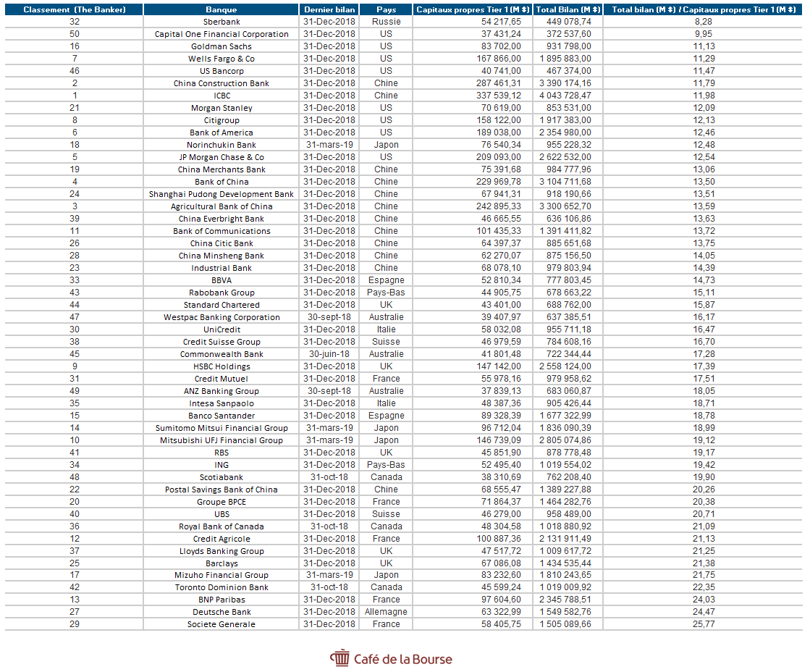Select "Bank of America" in the Banque column

coord(222,133)
